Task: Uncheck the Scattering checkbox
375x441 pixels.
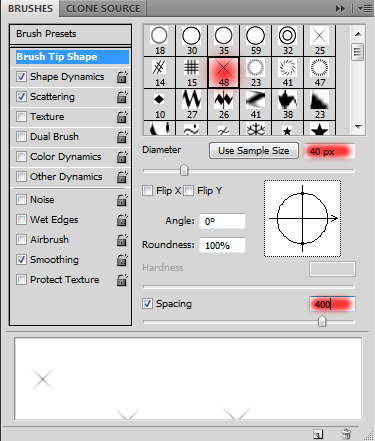Action: (21, 97)
